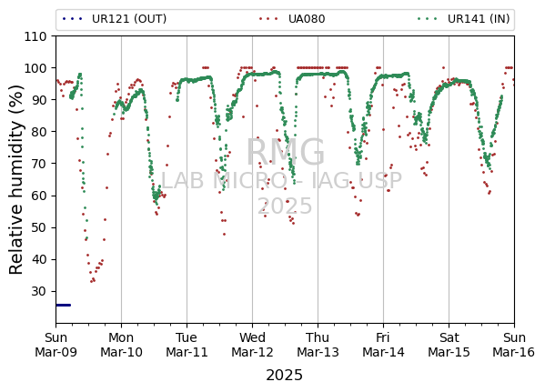Click the Thu Mar-13 tick label
Screen dimensions: 545x392
click(318, 345)
